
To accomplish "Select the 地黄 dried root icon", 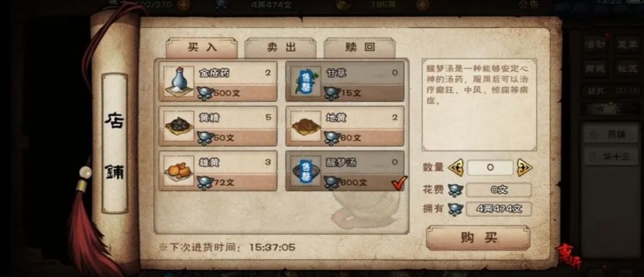I will pos(306,126).
